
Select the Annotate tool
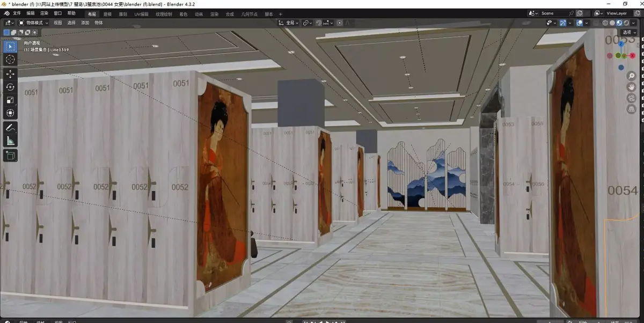coord(10,128)
